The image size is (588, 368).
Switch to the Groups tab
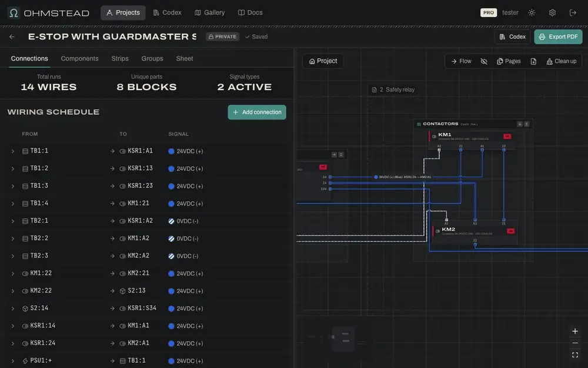tap(152, 58)
